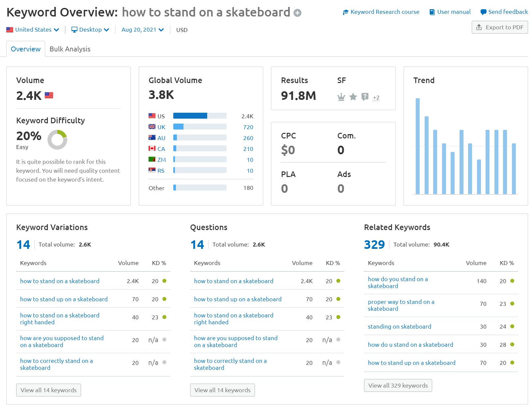Open 'proper way to stand on a skateboard' keyword
The width and height of the screenshot is (532, 410).
pos(401,305)
